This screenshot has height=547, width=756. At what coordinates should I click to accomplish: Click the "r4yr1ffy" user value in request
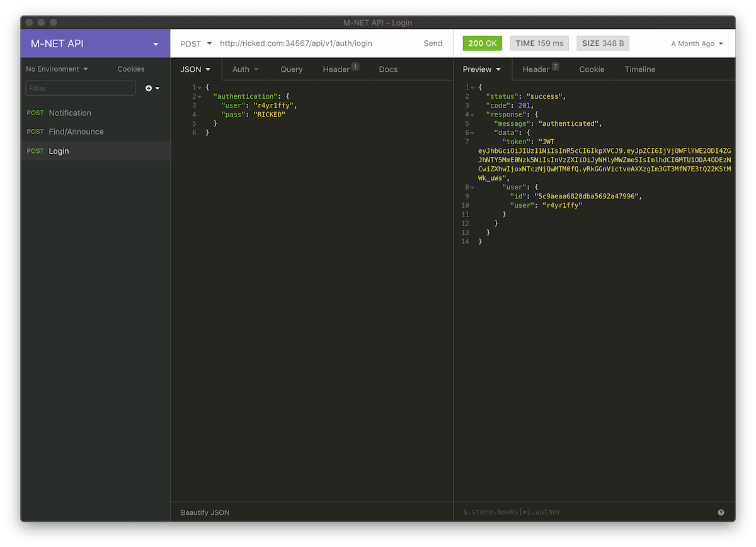[x=273, y=105]
